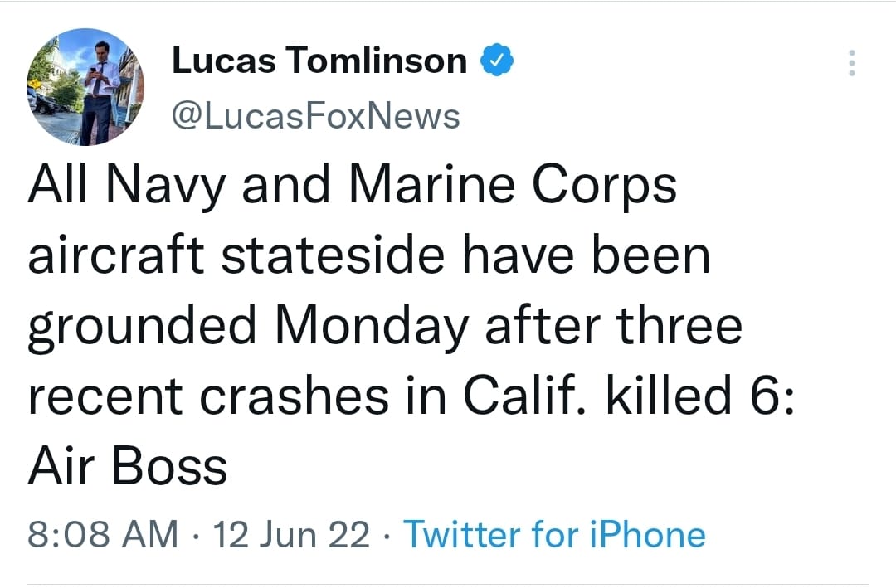Open the three-dot more options menu
The height and width of the screenshot is (588, 896).
[x=850, y=63]
